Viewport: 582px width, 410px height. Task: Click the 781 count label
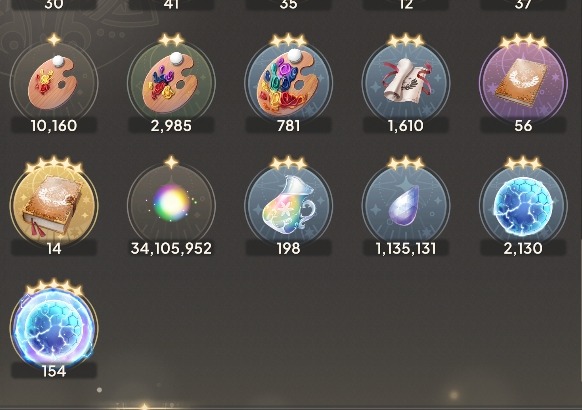[x=288, y=126]
